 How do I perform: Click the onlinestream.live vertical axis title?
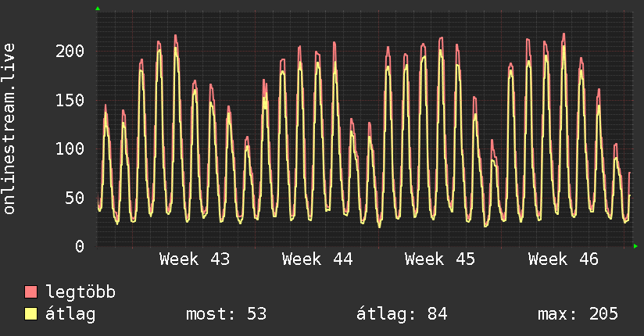pyautogui.click(x=9, y=129)
